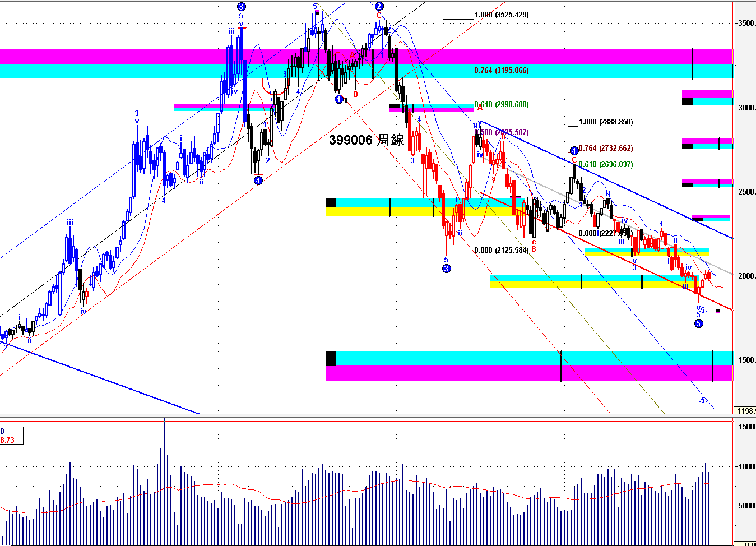Select circled wave 5 marker below latest low
The image size is (756, 546).
698,323
